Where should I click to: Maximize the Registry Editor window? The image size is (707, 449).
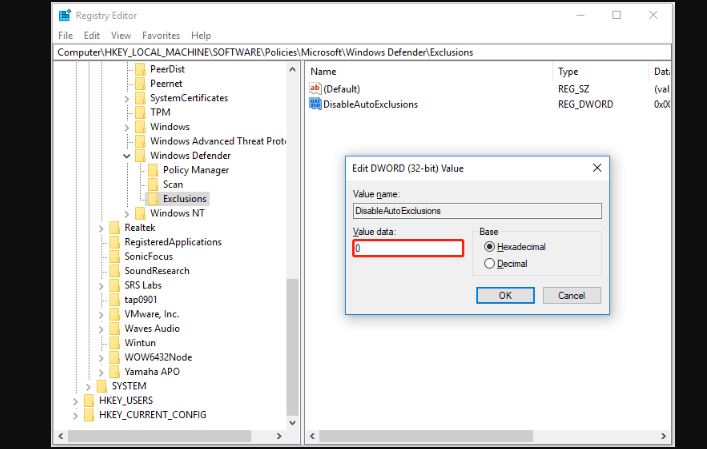click(x=616, y=15)
